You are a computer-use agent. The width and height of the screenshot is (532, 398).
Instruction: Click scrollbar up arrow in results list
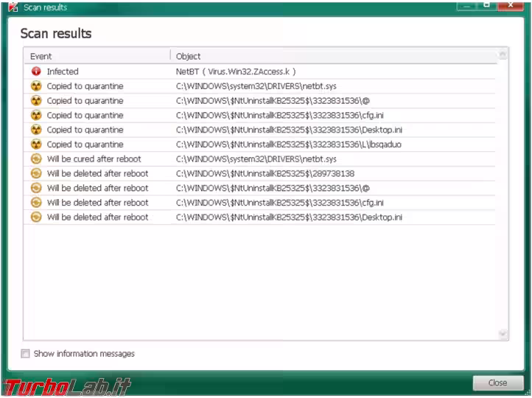(x=503, y=55)
